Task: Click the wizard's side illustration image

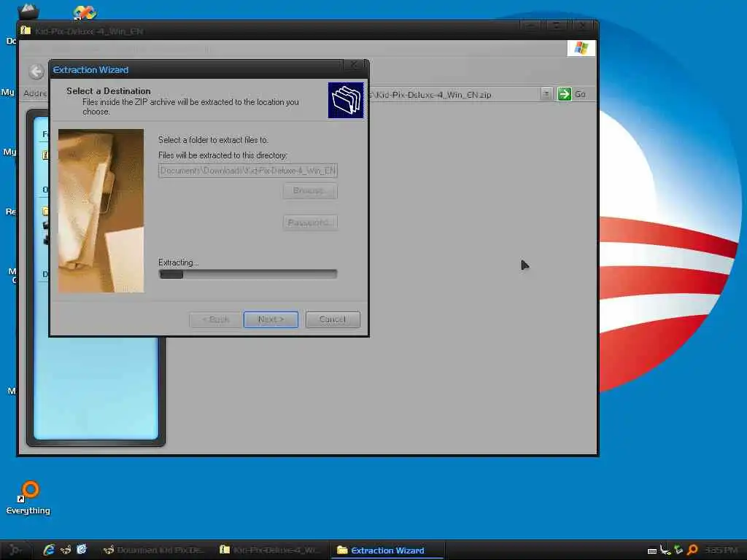Action: click(101, 211)
